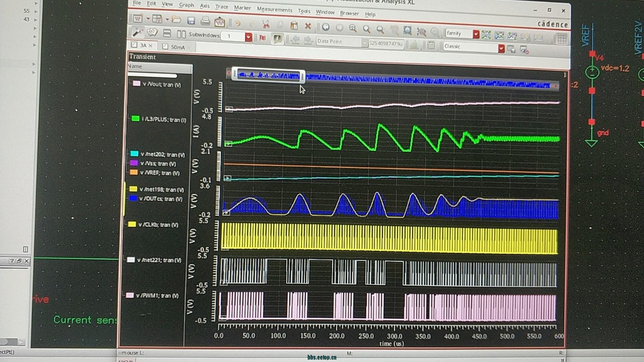Click the printer icon
The image size is (644, 362).
coord(205,21)
